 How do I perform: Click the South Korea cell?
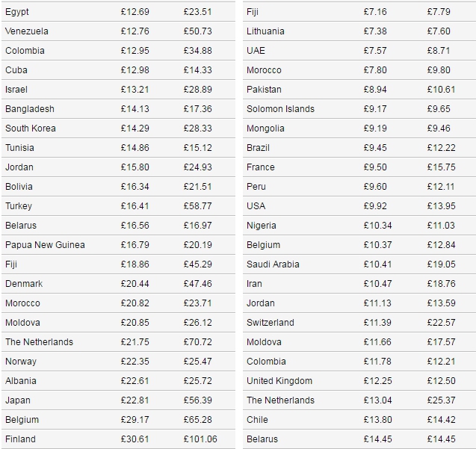31,128
